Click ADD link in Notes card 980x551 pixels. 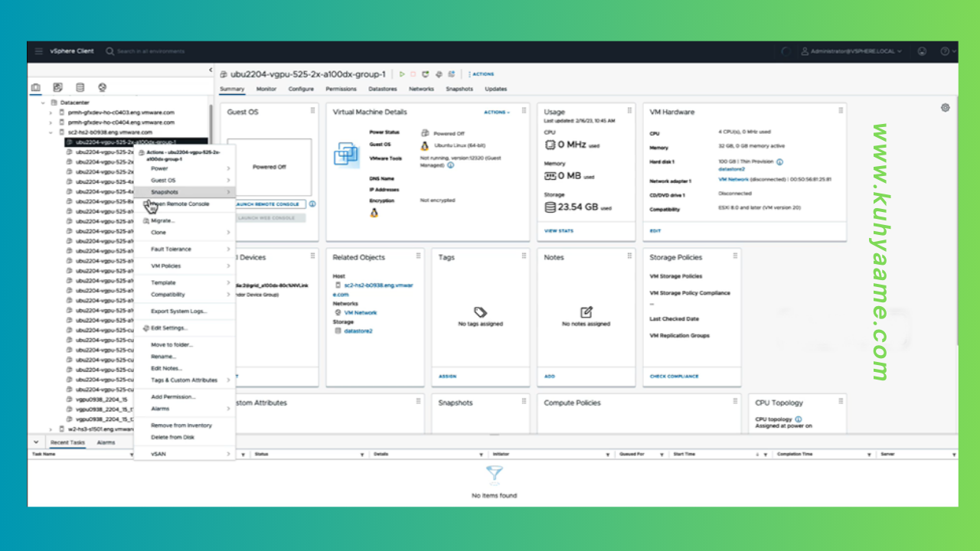549,377
